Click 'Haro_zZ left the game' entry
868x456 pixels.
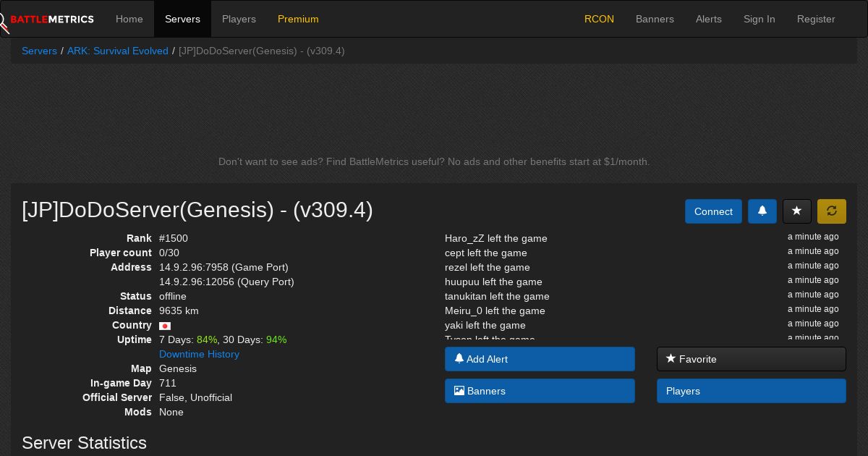496,238
